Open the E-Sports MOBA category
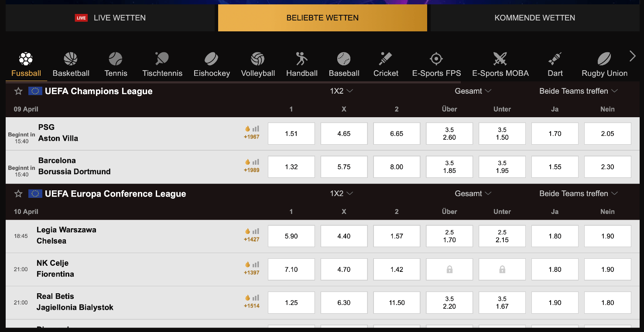Screen dimensions: 644x332 pyautogui.click(x=500, y=62)
